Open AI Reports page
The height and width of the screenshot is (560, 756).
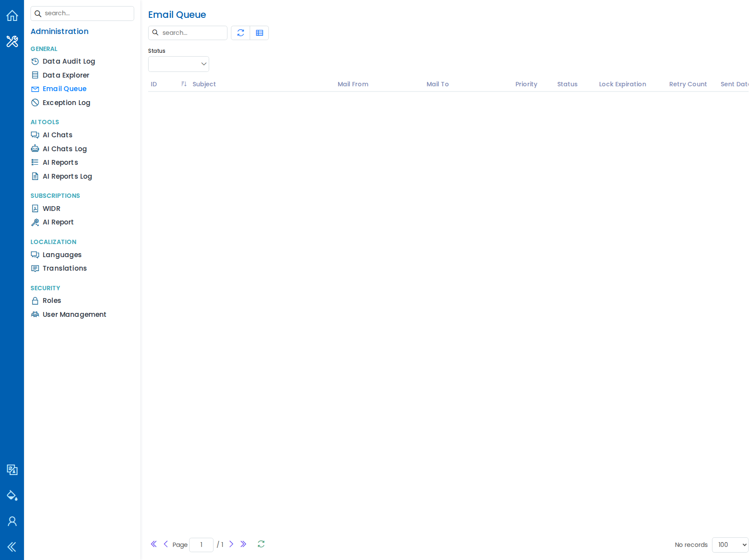coord(60,162)
